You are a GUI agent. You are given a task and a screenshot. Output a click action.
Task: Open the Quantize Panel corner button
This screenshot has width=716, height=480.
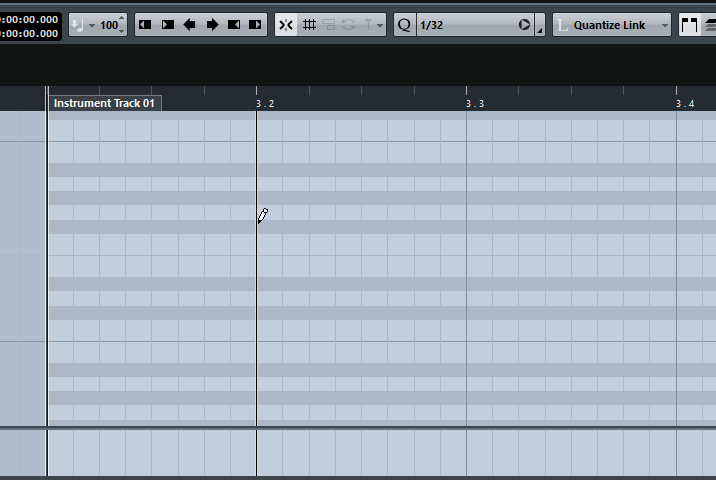(541, 30)
